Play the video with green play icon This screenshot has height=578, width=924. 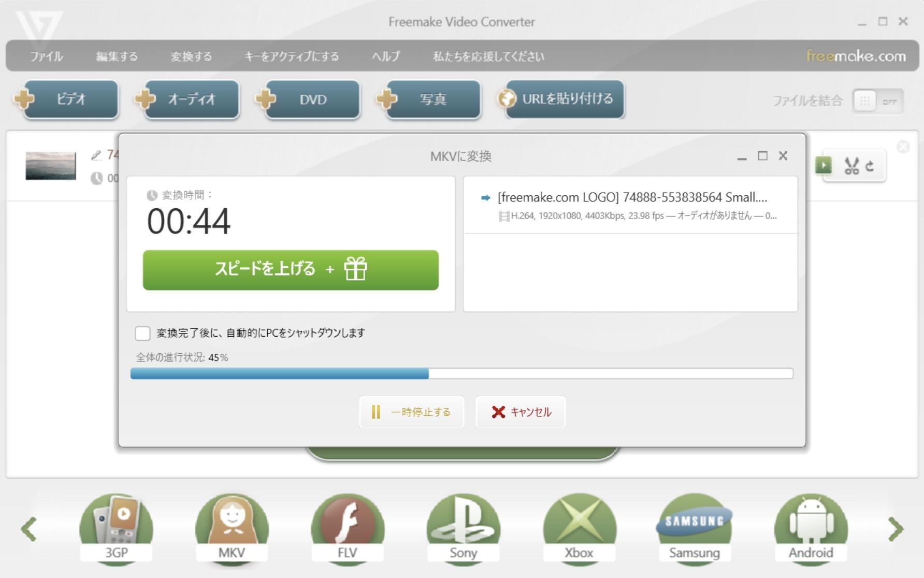824,166
